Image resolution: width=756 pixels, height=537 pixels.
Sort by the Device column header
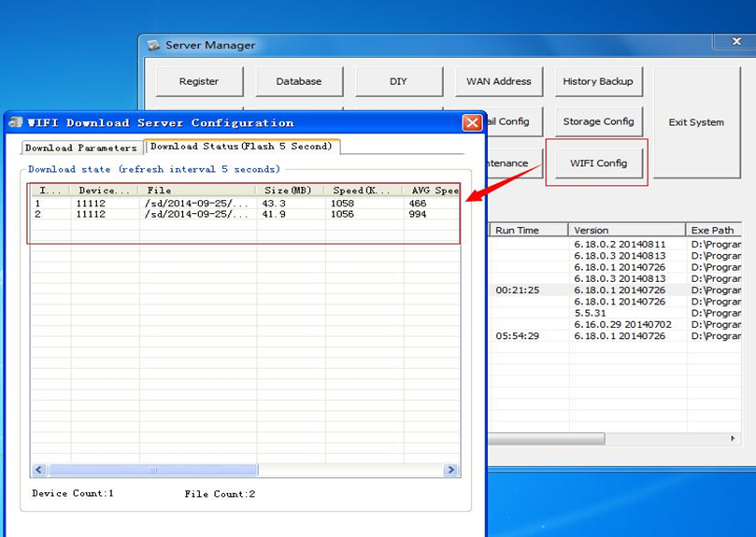coord(104,191)
